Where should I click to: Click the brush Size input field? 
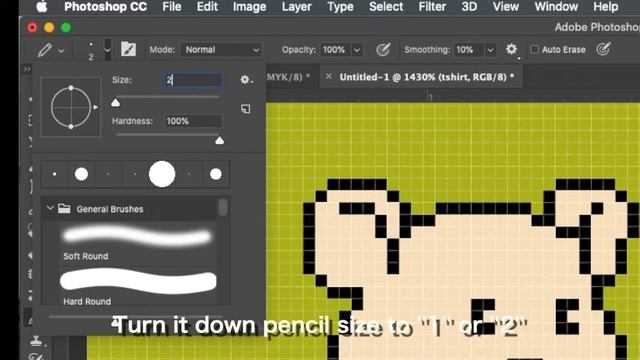193,80
